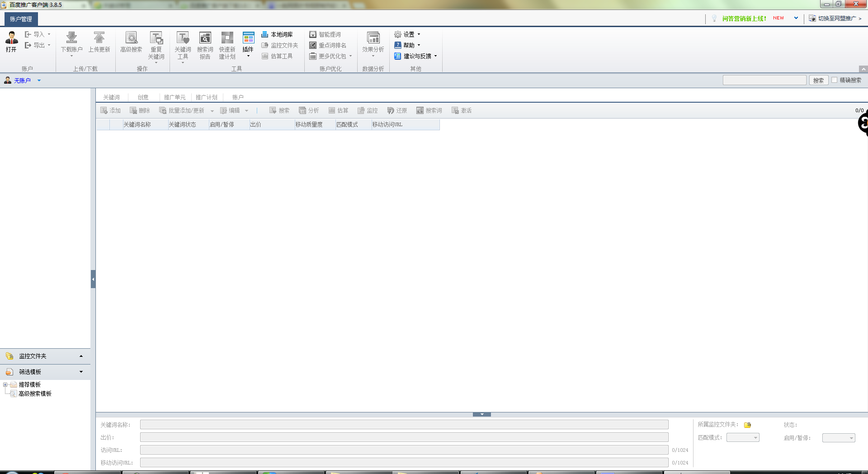Switch to the 账户 tab
The height and width of the screenshot is (474, 868).
pos(238,97)
